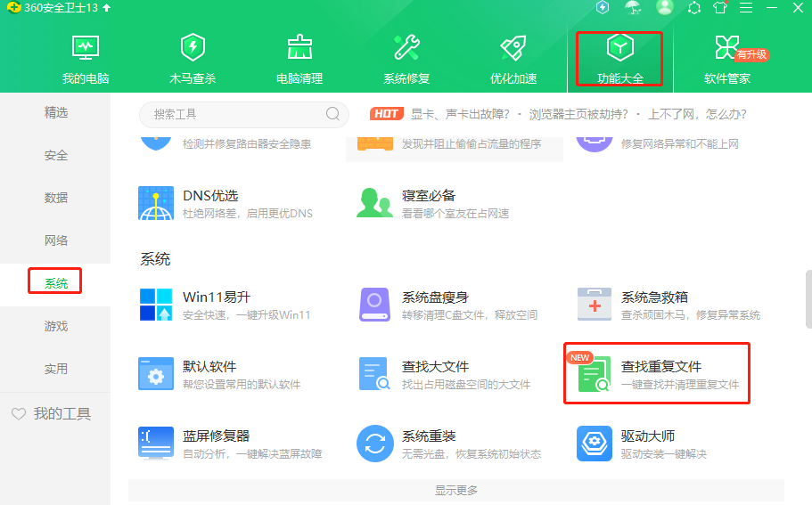Select the 数据 category tab

tap(55, 198)
